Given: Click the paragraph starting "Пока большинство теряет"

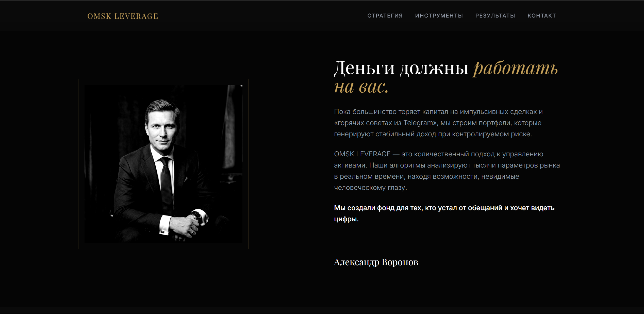Looking at the screenshot, I should tap(438, 123).
